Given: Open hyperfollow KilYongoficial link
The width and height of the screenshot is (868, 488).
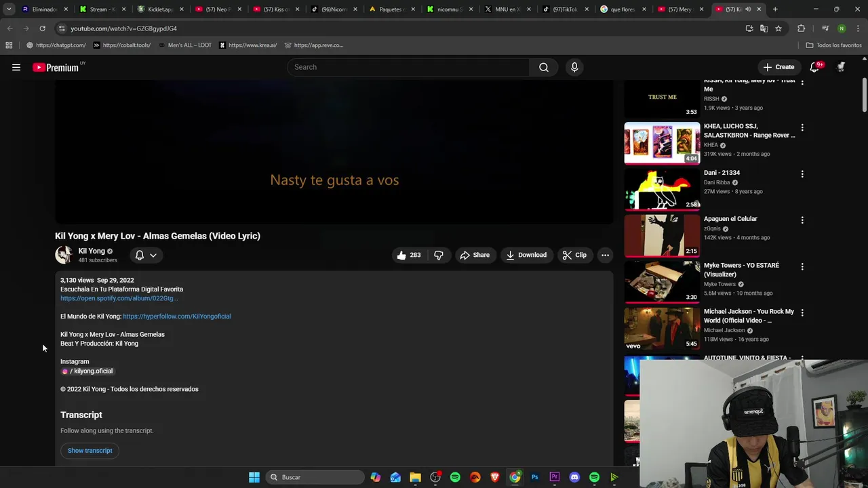Looking at the screenshot, I should click(177, 317).
